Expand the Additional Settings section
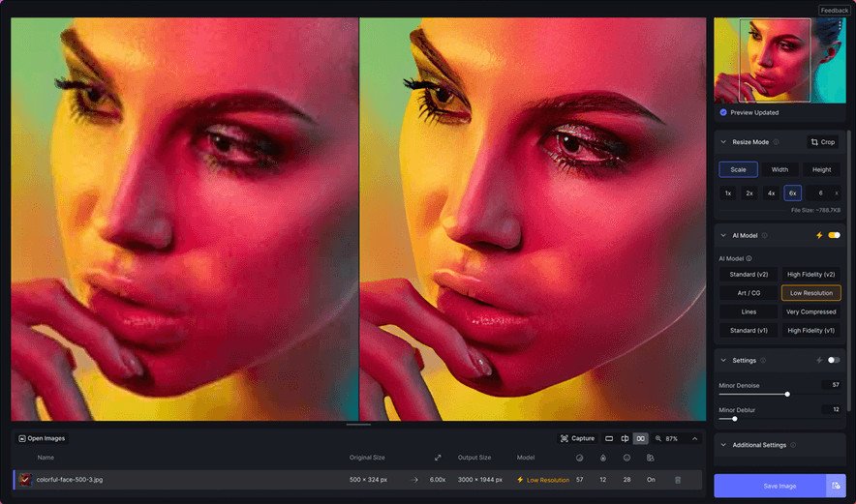Image resolution: width=856 pixels, height=504 pixels. (x=723, y=445)
